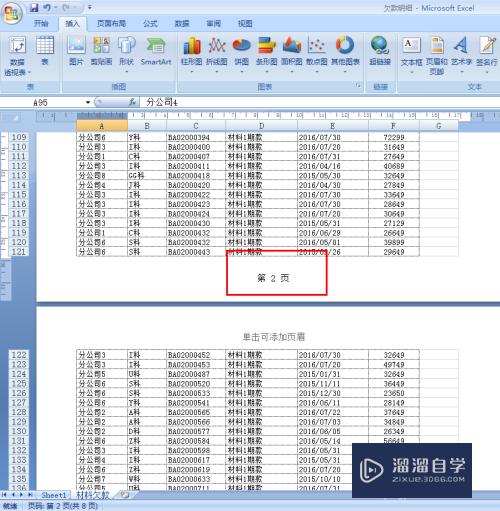500x511 pixels.
Task: Click the date 2015/11/11
Action: click(x=333, y=384)
